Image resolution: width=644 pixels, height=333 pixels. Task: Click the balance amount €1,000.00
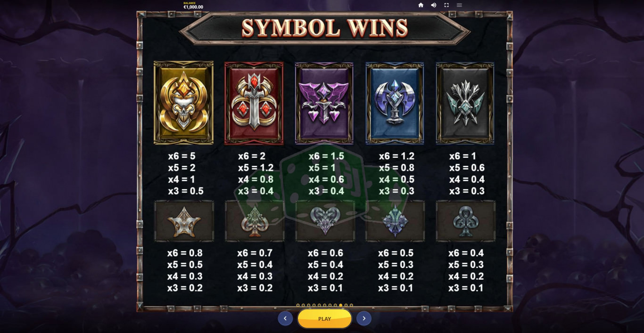click(x=193, y=7)
